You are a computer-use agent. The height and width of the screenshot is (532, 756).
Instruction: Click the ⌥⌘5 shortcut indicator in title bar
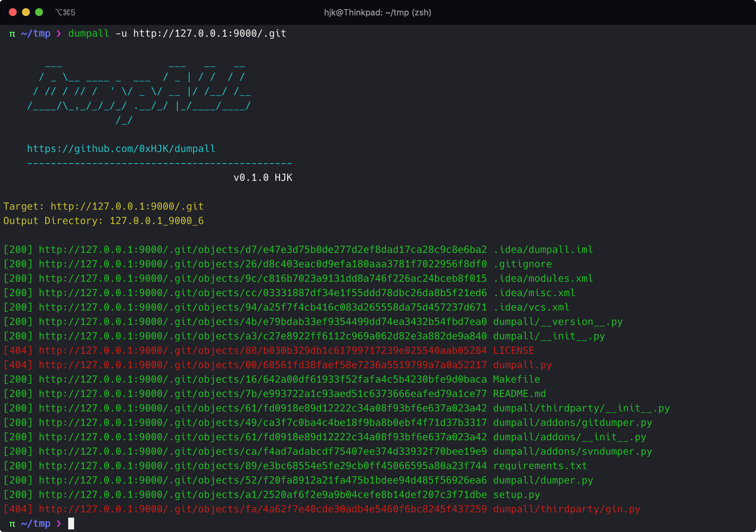[65, 12]
